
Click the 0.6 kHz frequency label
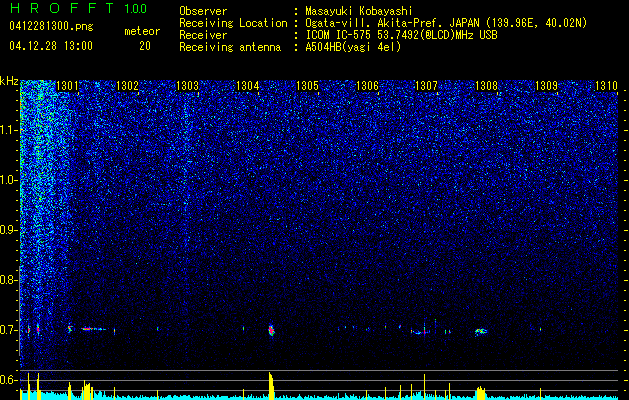tap(9, 380)
